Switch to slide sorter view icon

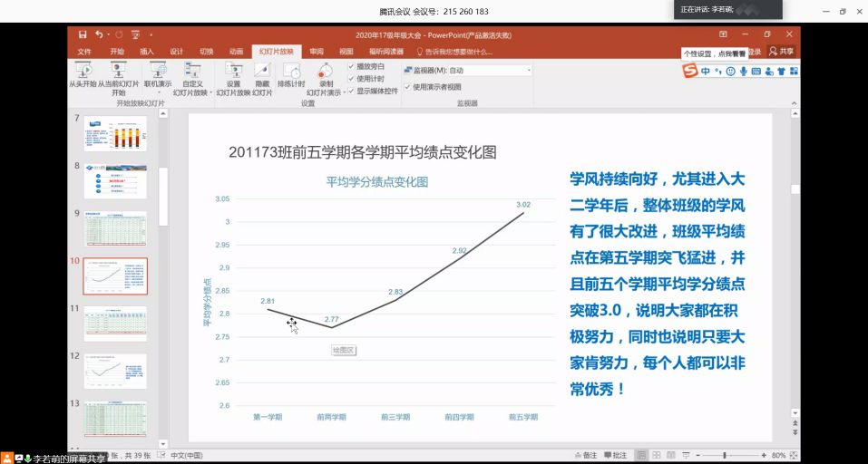[x=656, y=454]
